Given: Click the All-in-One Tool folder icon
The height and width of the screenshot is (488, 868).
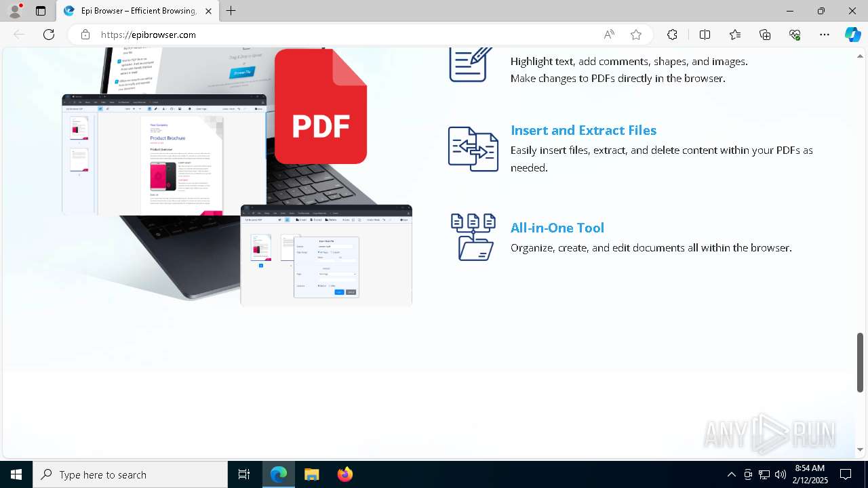Looking at the screenshot, I should coord(473,237).
